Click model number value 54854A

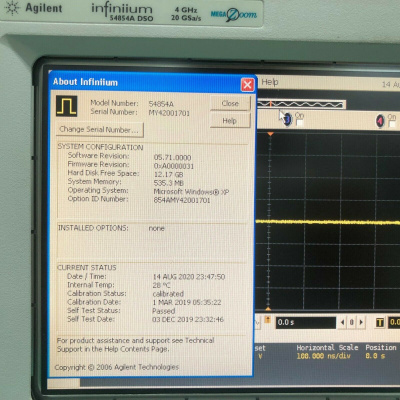click(161, 104)
